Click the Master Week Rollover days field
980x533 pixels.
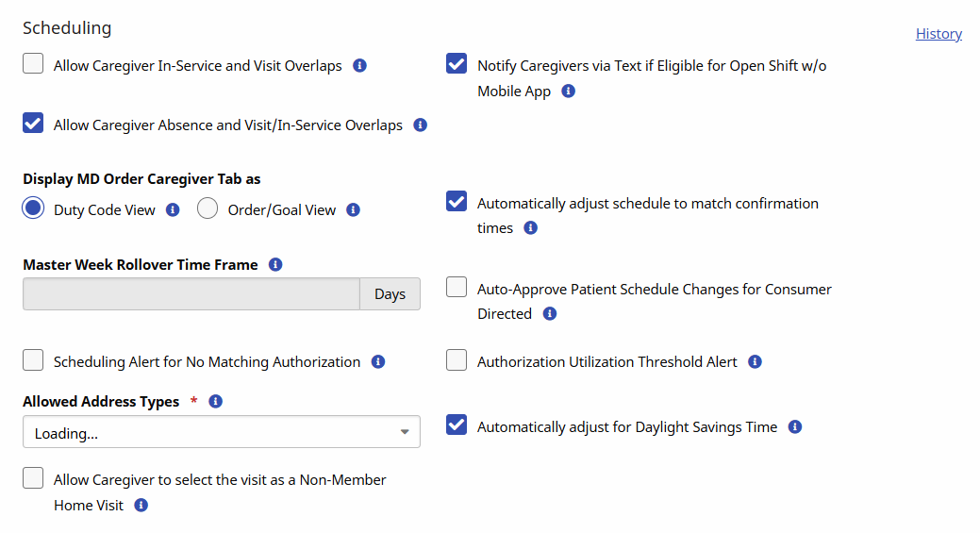click(x=191, y=294)
